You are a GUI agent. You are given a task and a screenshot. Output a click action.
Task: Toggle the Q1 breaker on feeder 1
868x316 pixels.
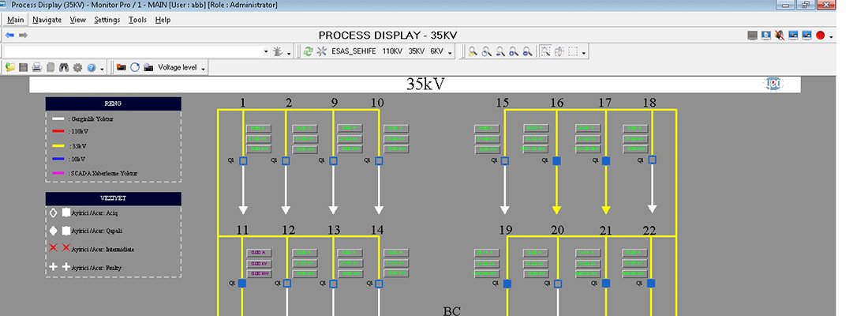click(x=244, y=160)
